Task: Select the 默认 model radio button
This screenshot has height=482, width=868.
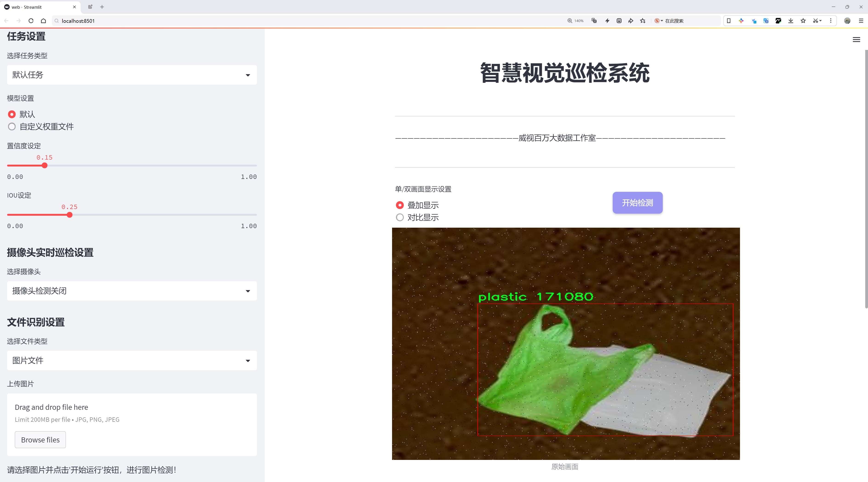Action: (12, 114)
